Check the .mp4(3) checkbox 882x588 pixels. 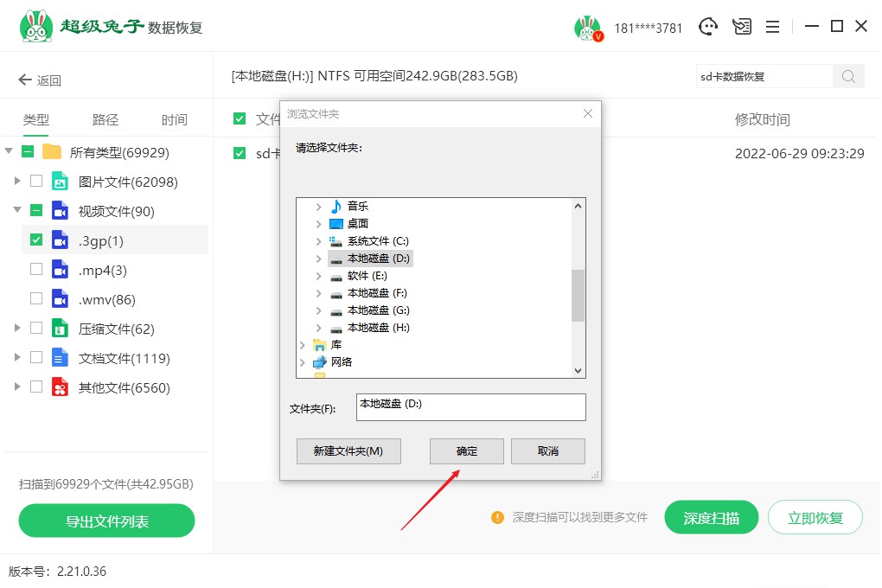(x=36, y=269)
